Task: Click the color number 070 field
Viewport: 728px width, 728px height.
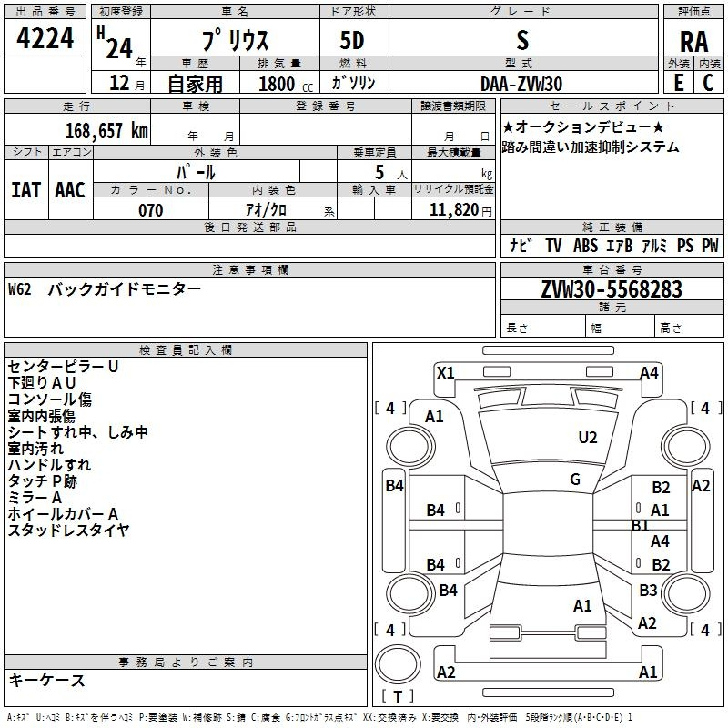Action: (x=151, y=209)
